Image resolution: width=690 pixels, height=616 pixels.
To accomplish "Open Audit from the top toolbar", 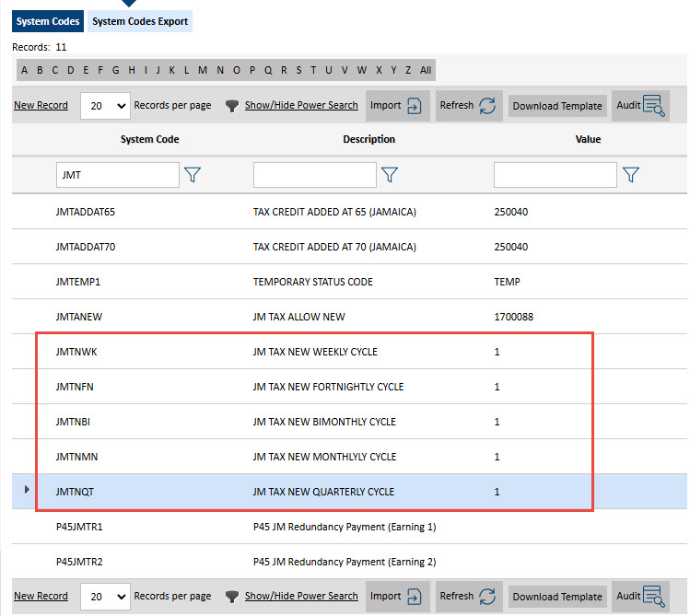I will click(x=641, y=106).
